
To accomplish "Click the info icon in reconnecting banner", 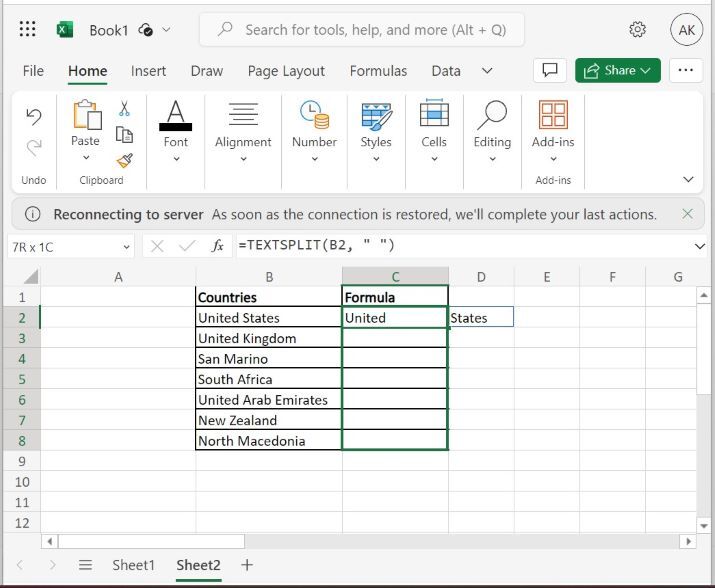I will (32, 214).
